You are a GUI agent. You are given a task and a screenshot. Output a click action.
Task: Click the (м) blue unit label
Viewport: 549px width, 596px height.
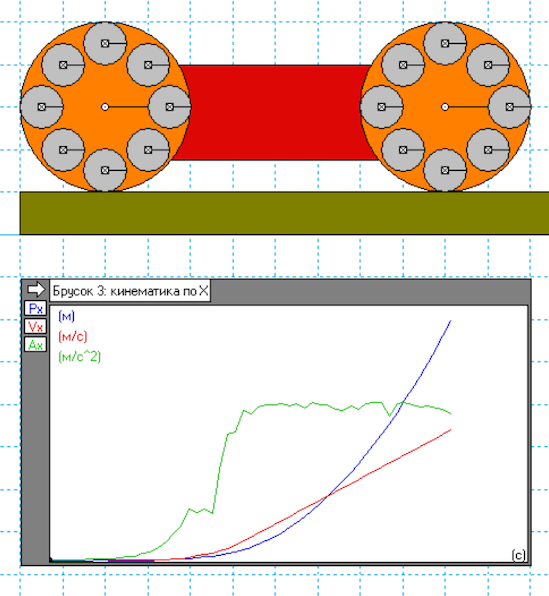[67, 316]
